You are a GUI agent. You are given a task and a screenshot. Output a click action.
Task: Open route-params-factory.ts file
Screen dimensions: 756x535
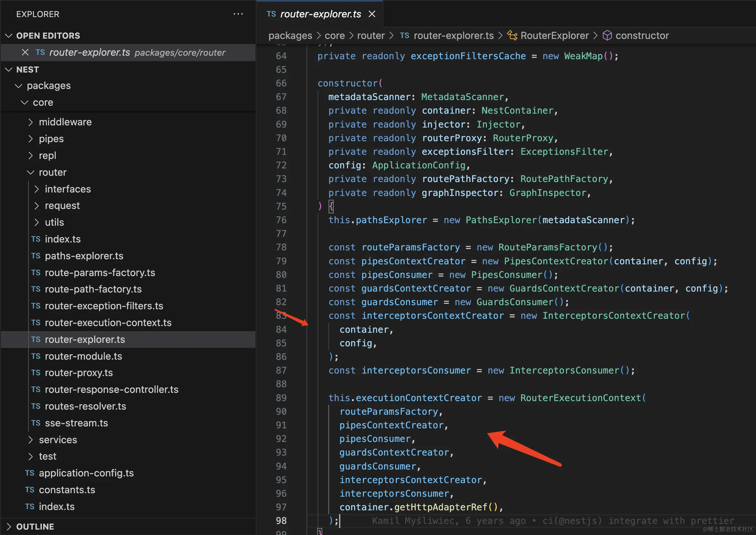(100, 273)
